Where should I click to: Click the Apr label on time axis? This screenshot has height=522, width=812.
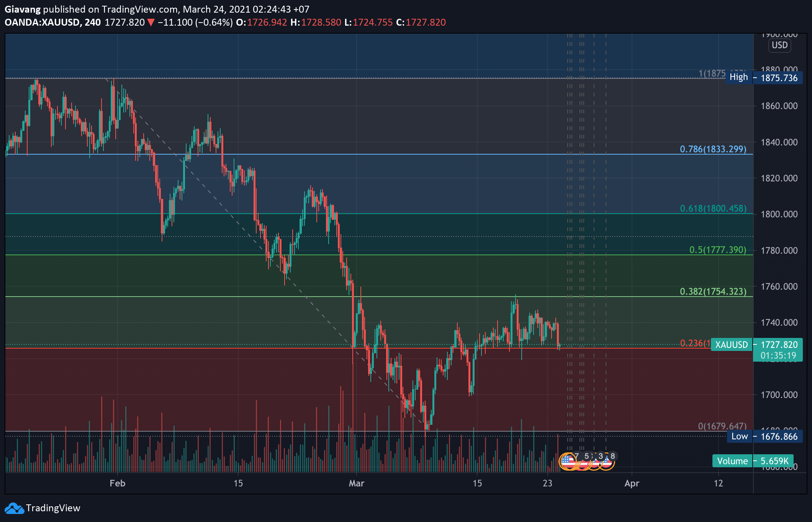[x=632, y=483]
